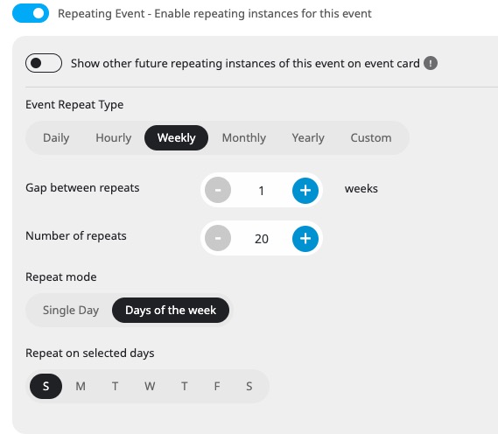
Task: Select Days of the week mode
Action: pos(171,311)
